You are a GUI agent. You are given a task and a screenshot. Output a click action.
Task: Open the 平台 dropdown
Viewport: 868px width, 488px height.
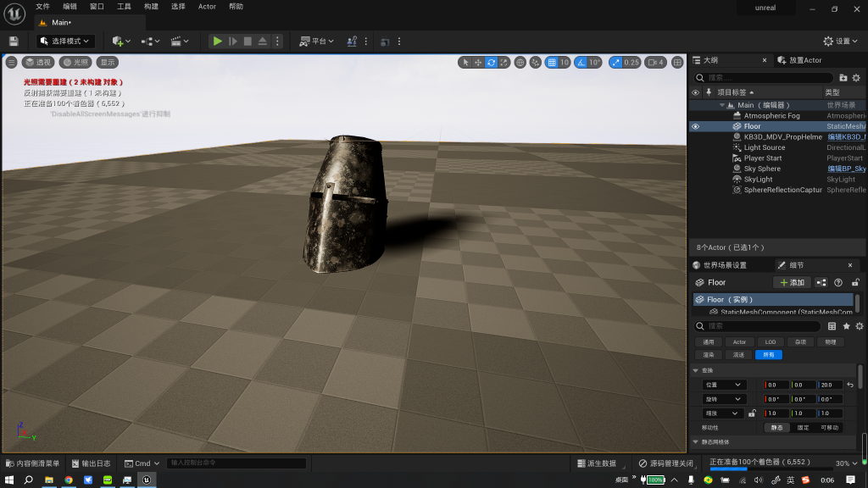317,42
